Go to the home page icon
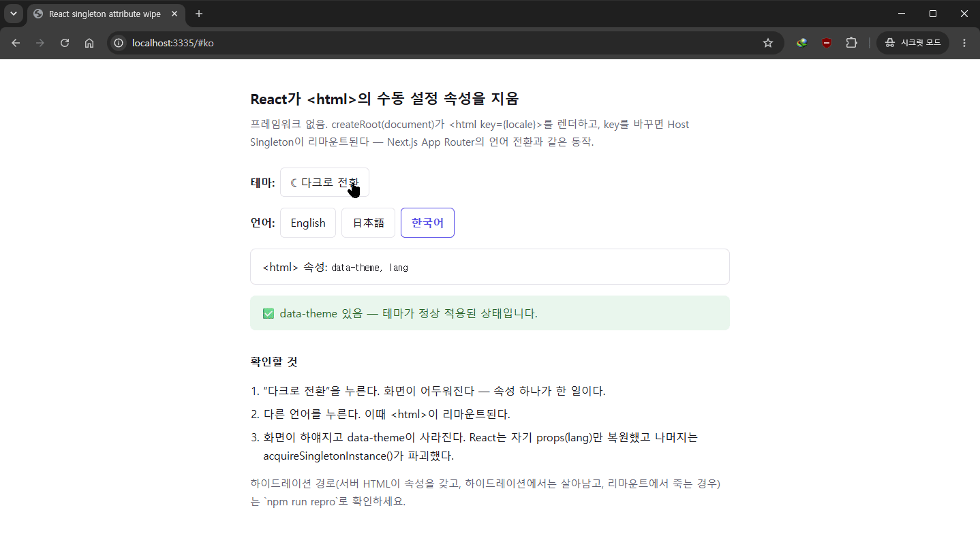Image resolution: width=980 pixels, height=538 pixels. [x=89, y=43]
